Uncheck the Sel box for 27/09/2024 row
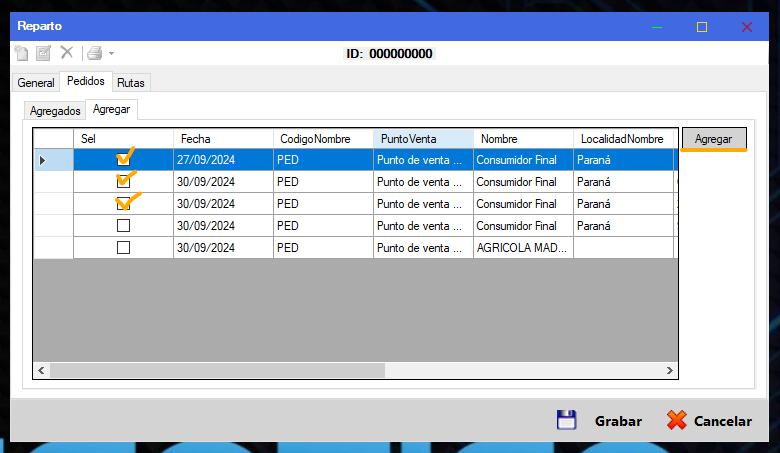Image resolution: width=780 pixels, height=453 pixels. click(123, 160)
